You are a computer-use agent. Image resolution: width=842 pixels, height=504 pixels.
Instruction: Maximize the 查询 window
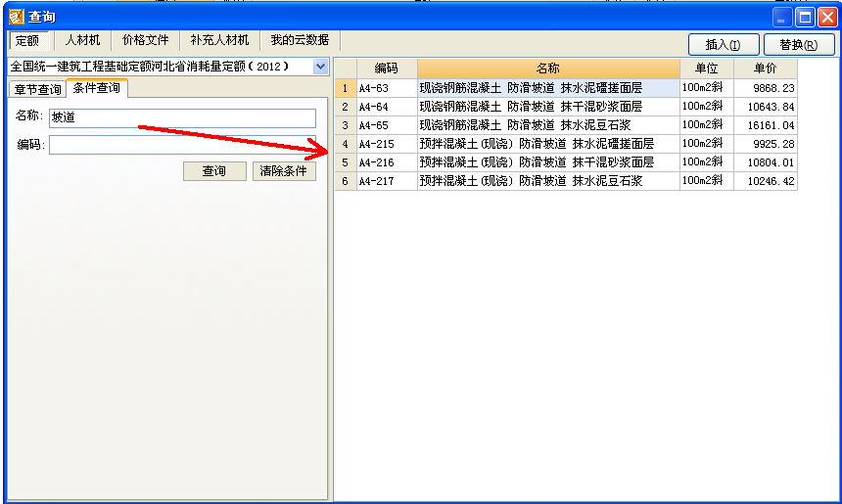click(x=805, y=18)
